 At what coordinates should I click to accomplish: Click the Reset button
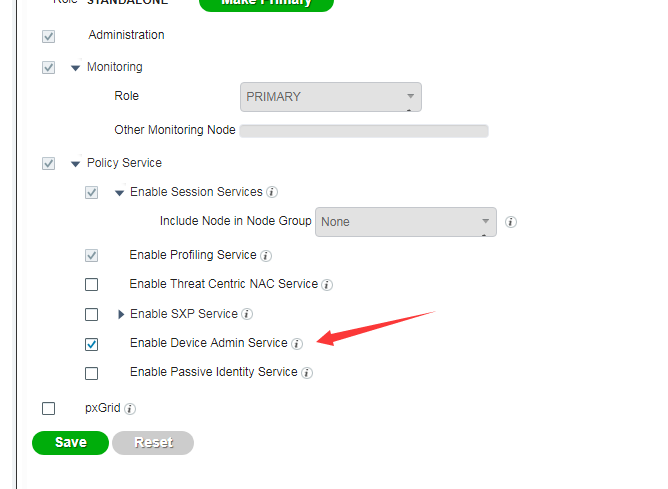click(x=153, y=442)
